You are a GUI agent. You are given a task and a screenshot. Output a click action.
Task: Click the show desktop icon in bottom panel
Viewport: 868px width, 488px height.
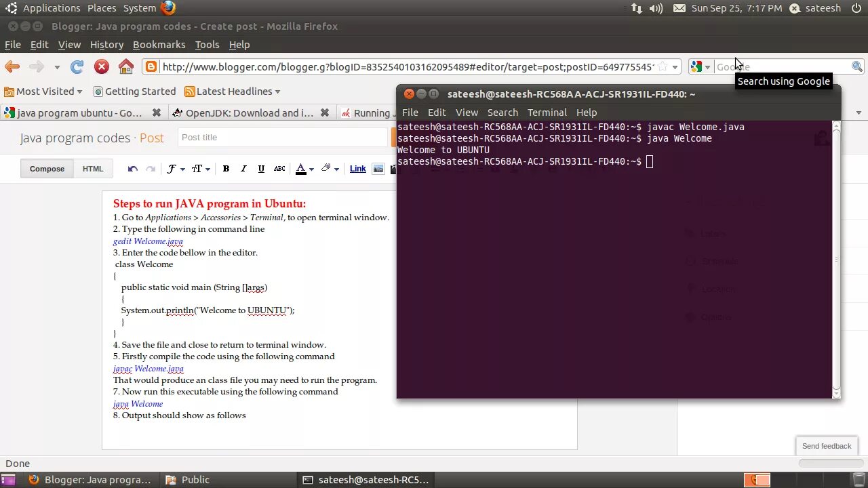pyautogui.click(x=8, y=480)
